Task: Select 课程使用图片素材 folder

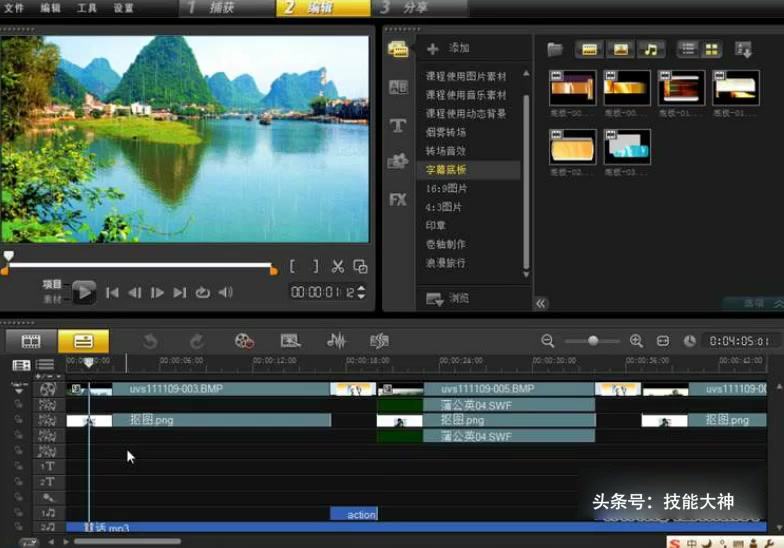Action: pyautogui.click(x=466, y=76)
